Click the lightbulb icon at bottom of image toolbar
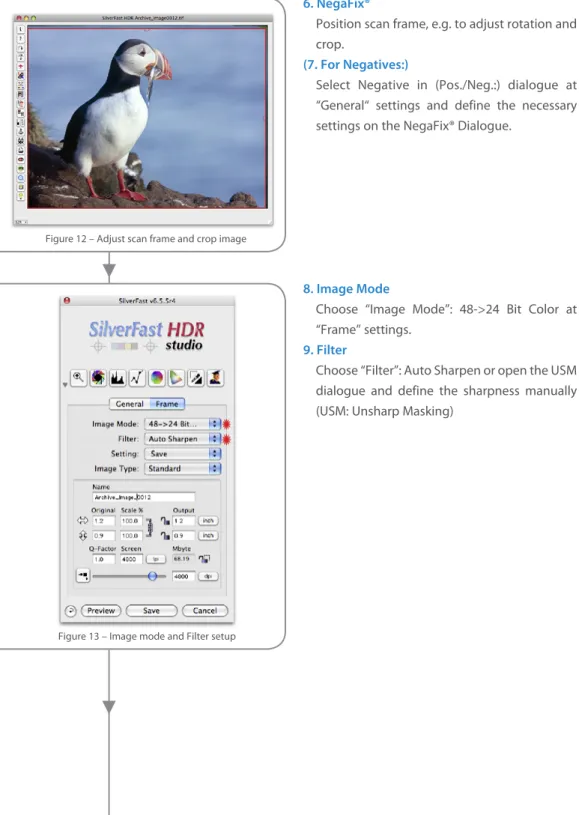 click(21, 195)
